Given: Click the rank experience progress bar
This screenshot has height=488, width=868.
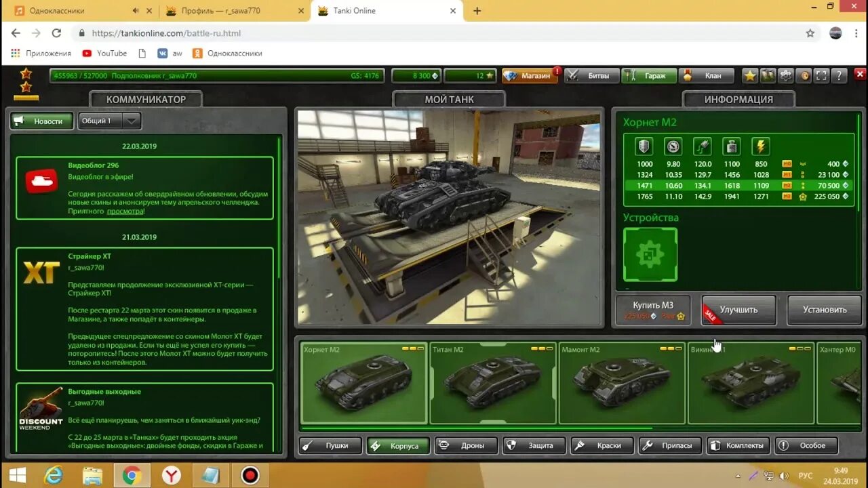Looking at the screenshot, I should tap(217, 75).
